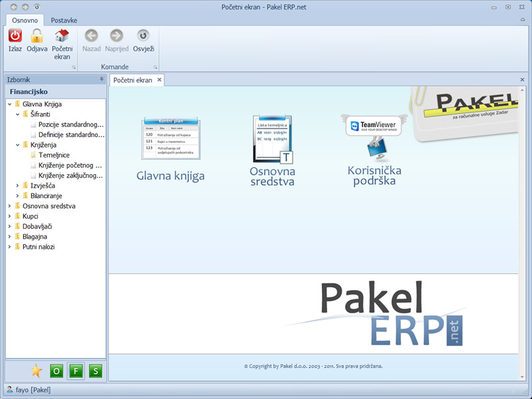
Task: Click the user icon in status bar
Action: point(10,390)
